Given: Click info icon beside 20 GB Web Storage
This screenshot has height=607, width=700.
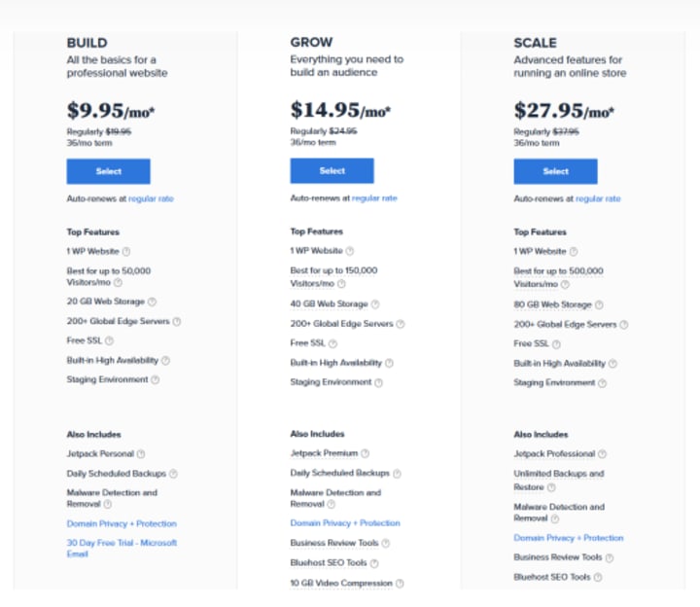Looking at the screenshot, I should (152, 303).
